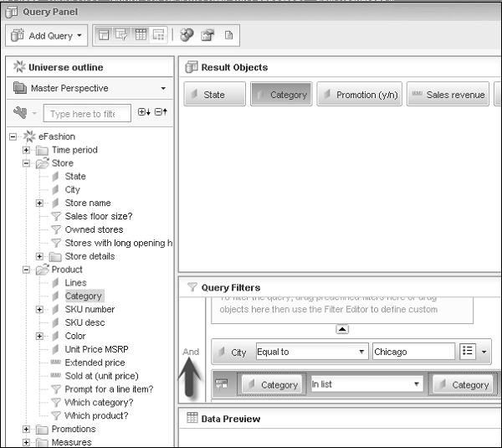Select the State result object
Viewport: 502px width, 448px height.
coord(214,95)
